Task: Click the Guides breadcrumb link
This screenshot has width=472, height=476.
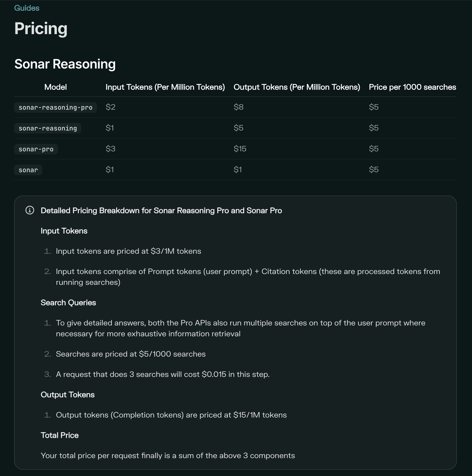Action: [x=27, y=8]
